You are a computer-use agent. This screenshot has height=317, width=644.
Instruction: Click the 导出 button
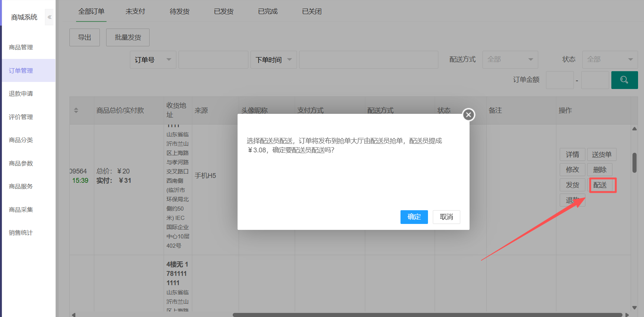click(85, 37)
